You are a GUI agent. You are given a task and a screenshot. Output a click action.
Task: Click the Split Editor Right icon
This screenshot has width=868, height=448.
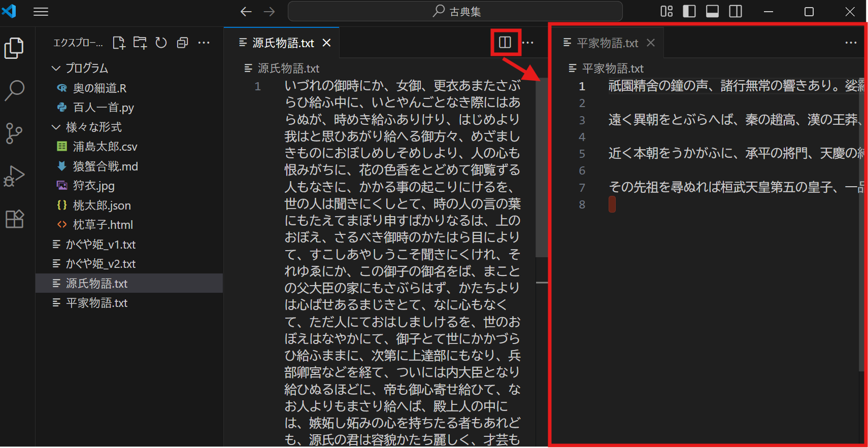pyautogui.click(x=505, y=43)
